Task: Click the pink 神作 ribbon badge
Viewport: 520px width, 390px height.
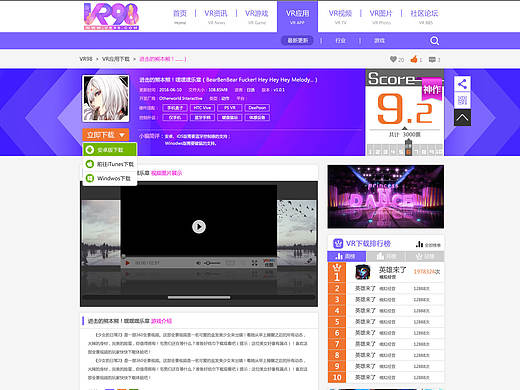Action: click(432, 89)
